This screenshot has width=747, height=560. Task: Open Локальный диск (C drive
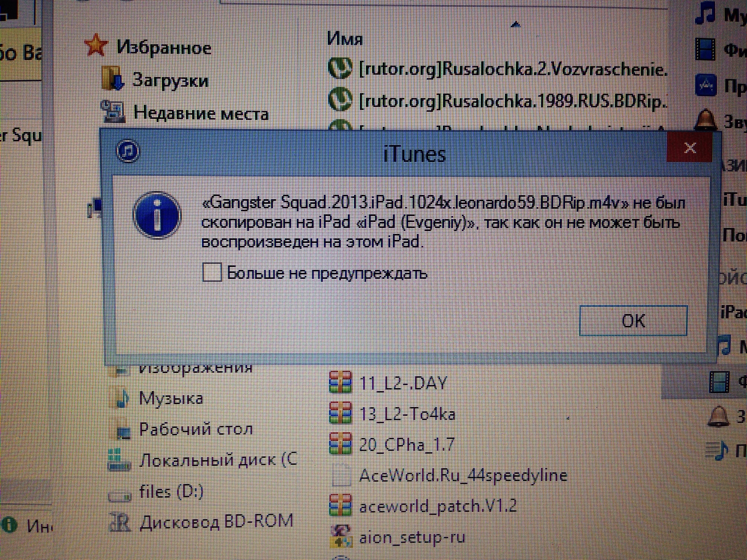(219, 460)
